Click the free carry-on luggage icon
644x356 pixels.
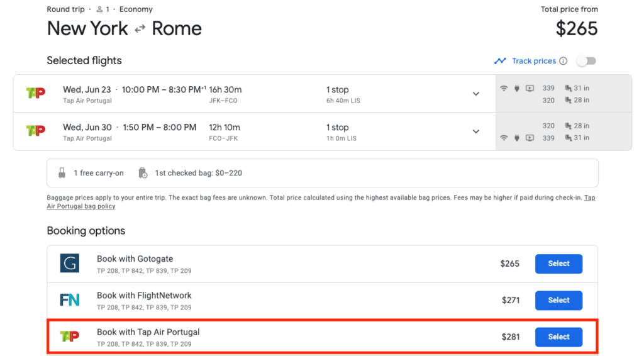pyautogui.click(x=62, y=173)
